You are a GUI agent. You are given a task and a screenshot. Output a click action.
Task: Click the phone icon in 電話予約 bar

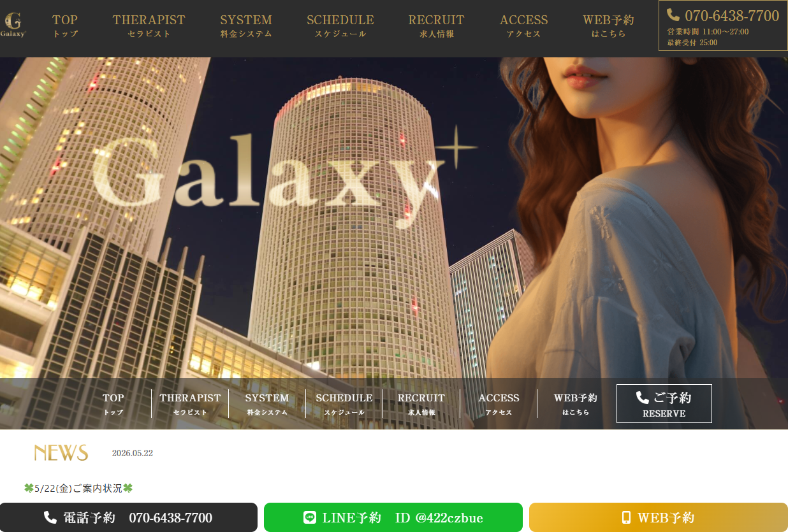click(50, 517)
